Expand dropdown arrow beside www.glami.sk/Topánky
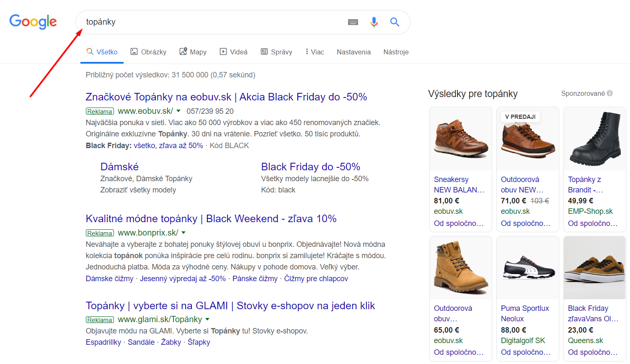The width and height of the screenshot is (630, 364). tap(207, 319)
